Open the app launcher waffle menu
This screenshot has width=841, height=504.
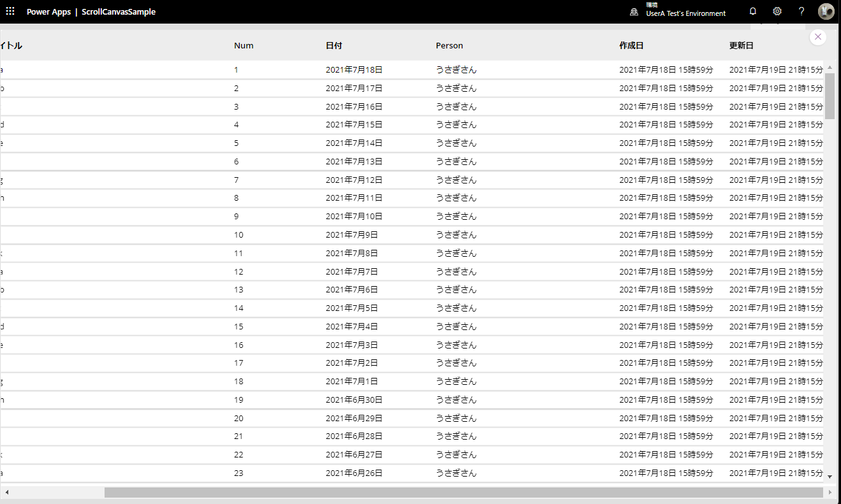(x=10, y=11)
